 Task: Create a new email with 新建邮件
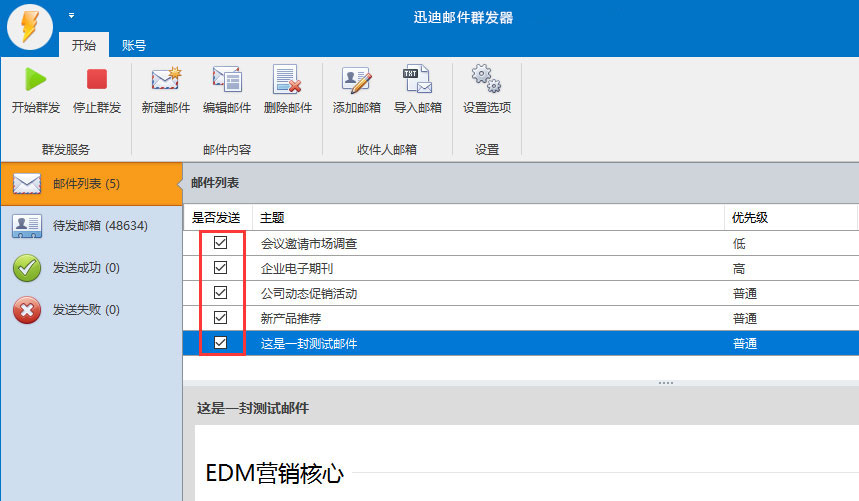[166, 90]
